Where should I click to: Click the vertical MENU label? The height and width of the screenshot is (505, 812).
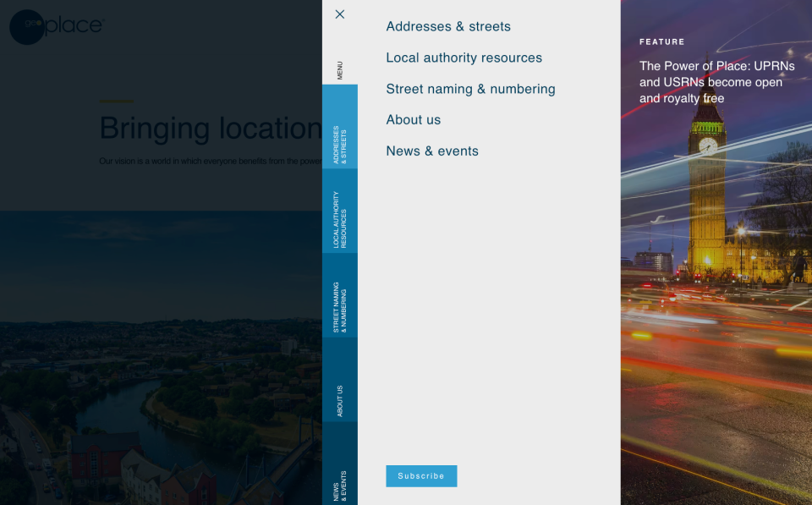[340, 70]
